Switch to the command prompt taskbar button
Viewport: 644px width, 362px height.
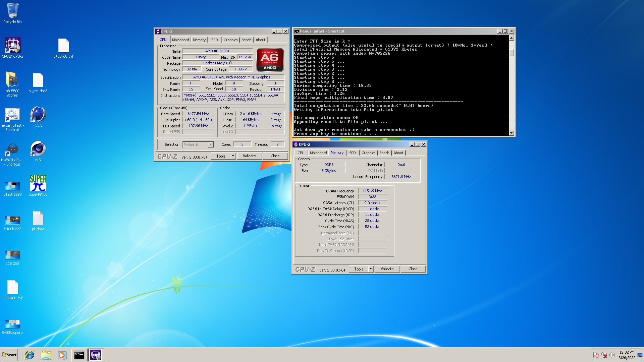(79, 355)
